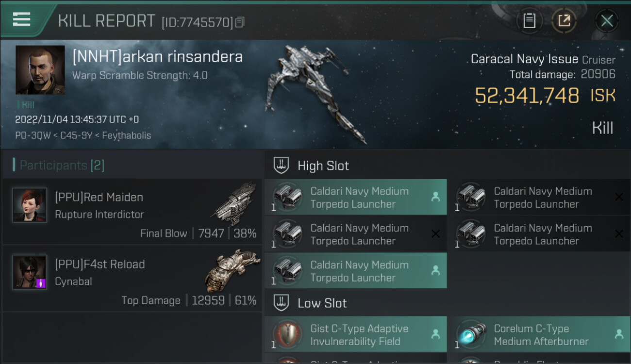Click the Cynabal ship icon
This screenshot has height=364, width=631.
(234, 270)
